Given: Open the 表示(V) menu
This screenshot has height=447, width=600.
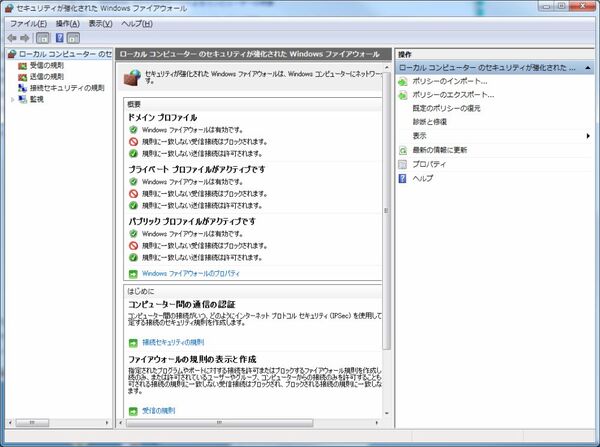Looking at the screenshot, I should [x=100, y=24].
